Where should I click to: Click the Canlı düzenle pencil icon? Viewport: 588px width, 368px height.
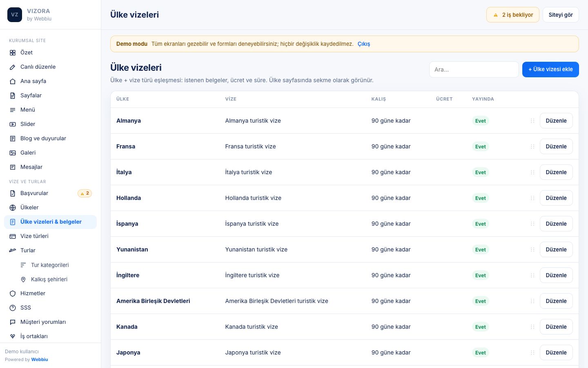13,67
